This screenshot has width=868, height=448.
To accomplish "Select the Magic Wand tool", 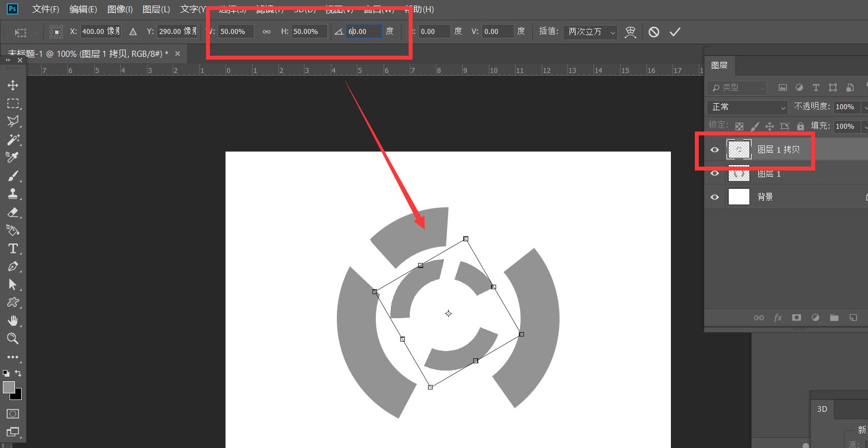I will pos(13,139).
